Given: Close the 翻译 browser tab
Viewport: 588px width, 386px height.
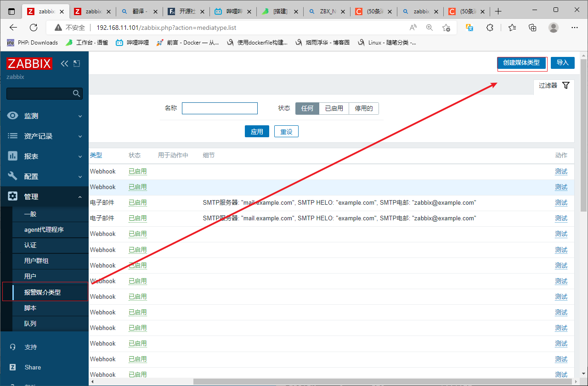Looking at the screenshot, I should coord(155,11).
